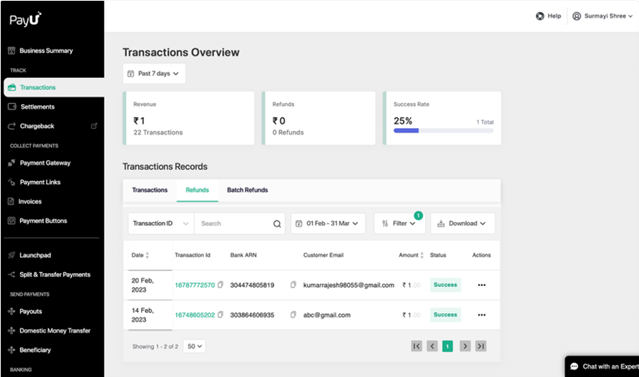Copy bank ARN 304474805819

coord(293,284)
